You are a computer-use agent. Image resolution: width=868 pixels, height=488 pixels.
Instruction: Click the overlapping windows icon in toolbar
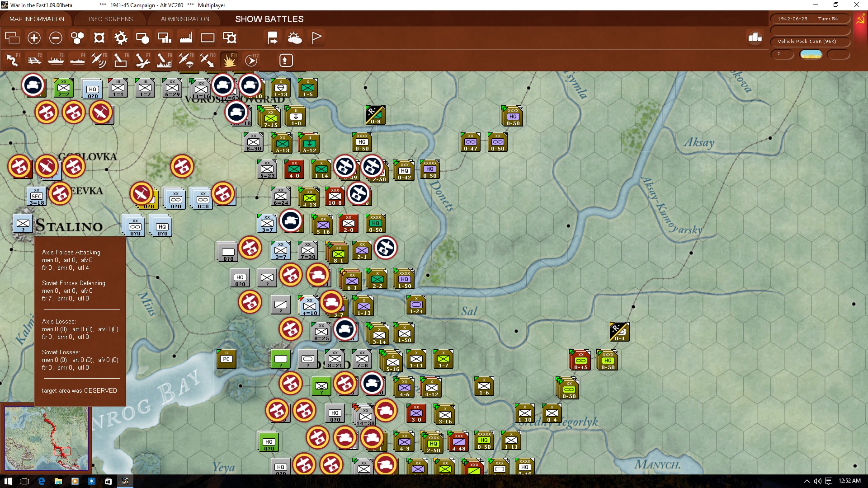coord(12,38)
